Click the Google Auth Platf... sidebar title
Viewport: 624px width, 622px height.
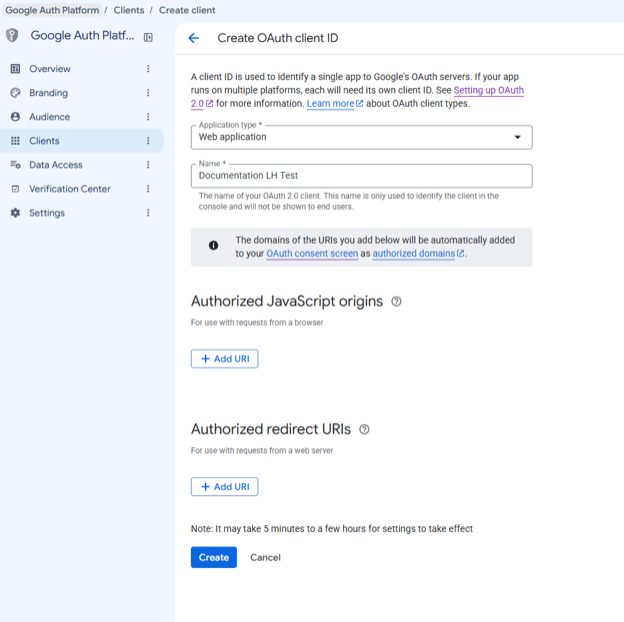pos(82,35)
